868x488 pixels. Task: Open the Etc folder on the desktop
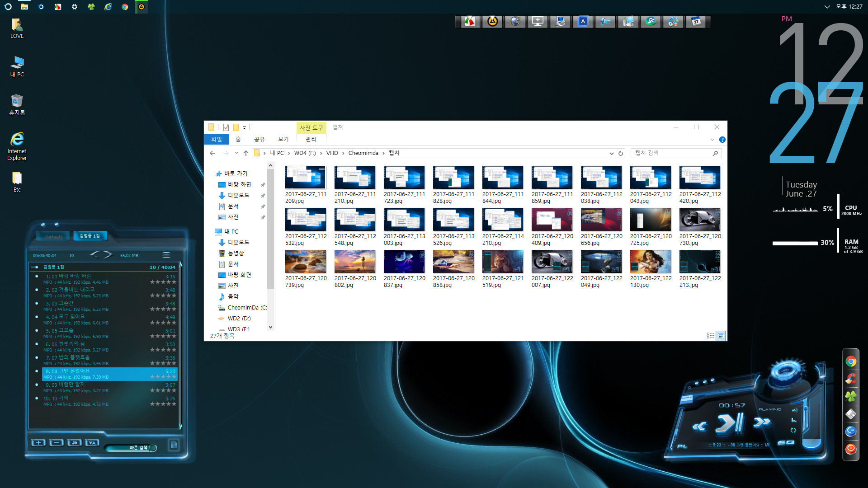tap(17, 182)
